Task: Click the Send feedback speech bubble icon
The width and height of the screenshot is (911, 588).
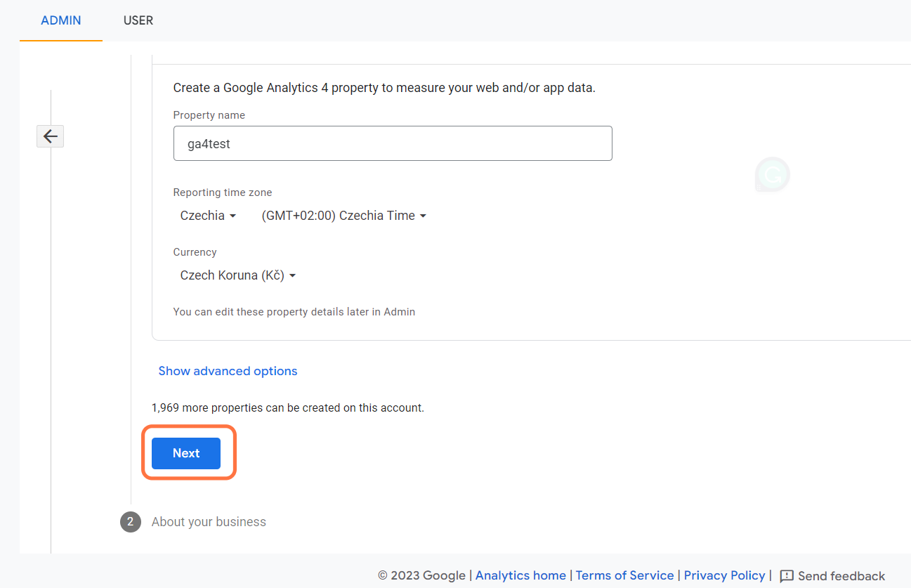Action: coord(787,576)
